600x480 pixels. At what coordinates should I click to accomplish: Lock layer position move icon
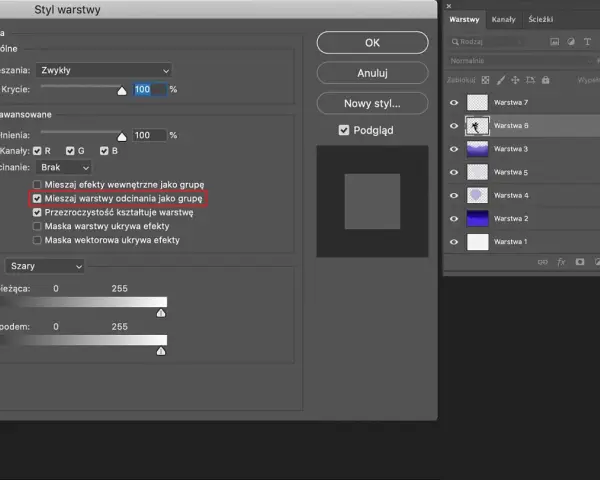point(515,80)
